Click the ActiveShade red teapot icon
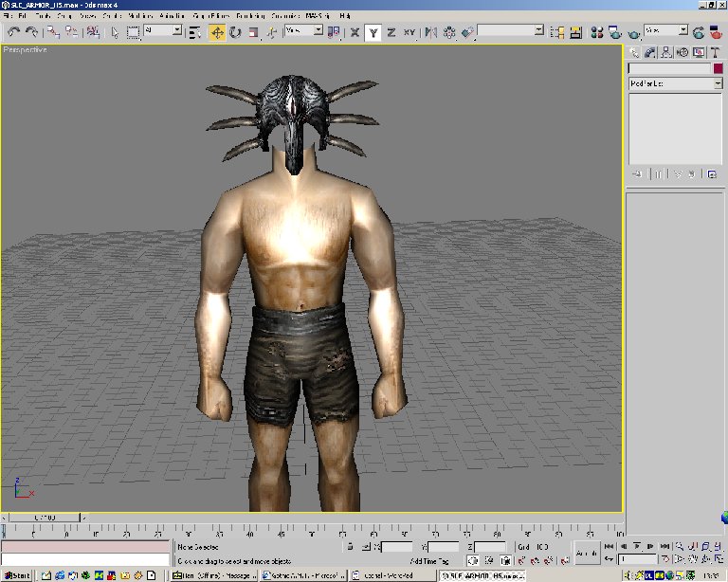728x582 pixels. [x=716, y=32]
